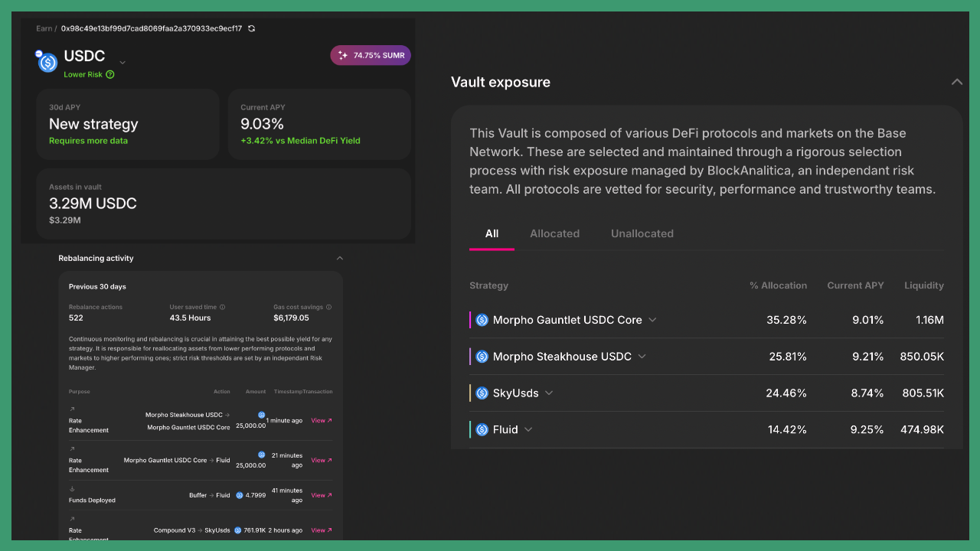Screen dimensions: 980x551
Task: Click the 9.03% Current APY value
Action: click(262, 124)
